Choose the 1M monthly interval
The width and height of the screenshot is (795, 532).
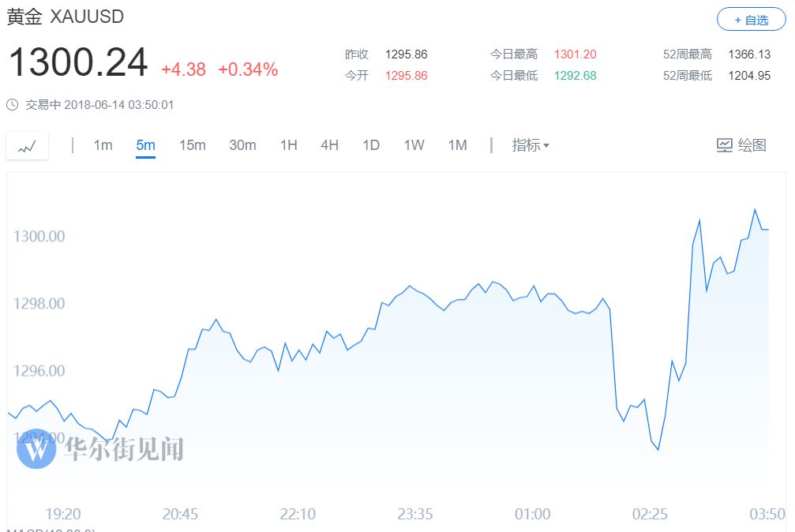click(457, 145)
